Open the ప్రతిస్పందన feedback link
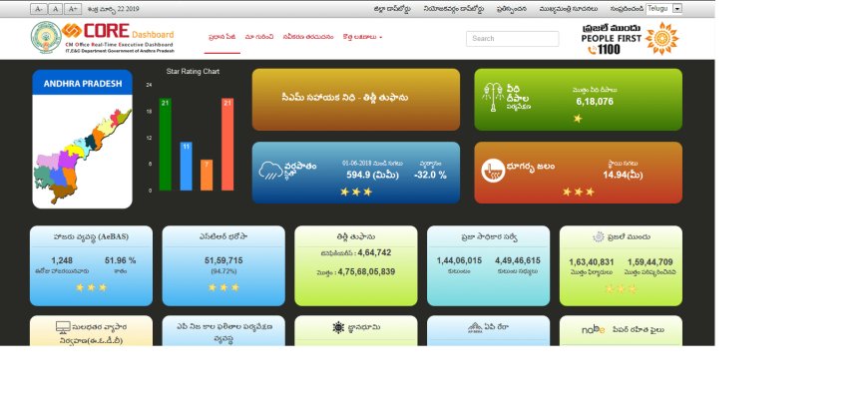 click(512, 9)
